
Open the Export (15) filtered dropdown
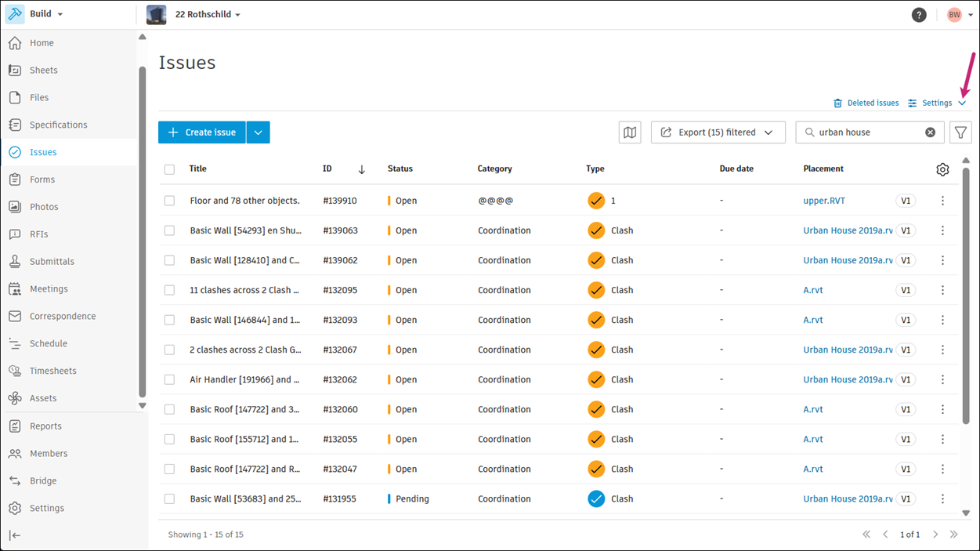(718, 132)
